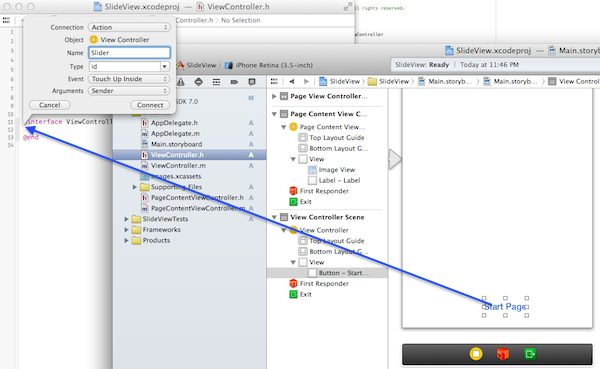Go forward using the jump bar forward arrow
This screenshot has height=369, width=600.
[306, 81]
